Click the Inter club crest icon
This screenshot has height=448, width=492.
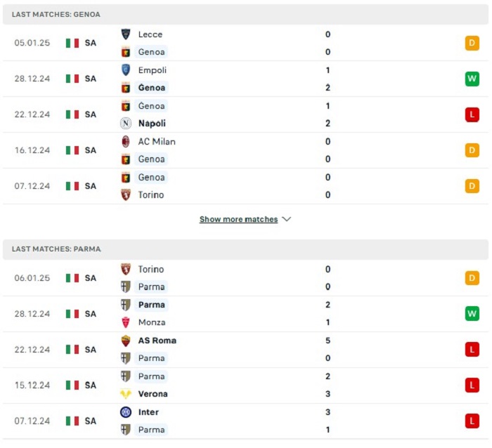coord(126,412)
